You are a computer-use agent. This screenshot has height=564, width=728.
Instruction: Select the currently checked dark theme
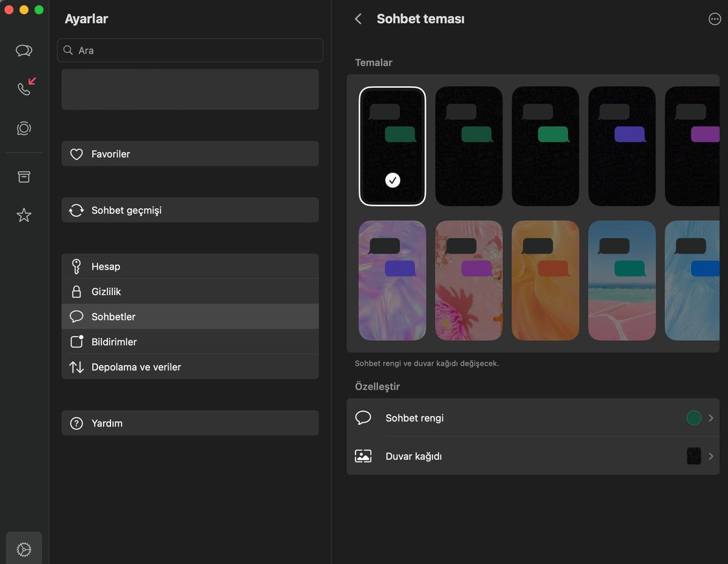coord(392,146)
